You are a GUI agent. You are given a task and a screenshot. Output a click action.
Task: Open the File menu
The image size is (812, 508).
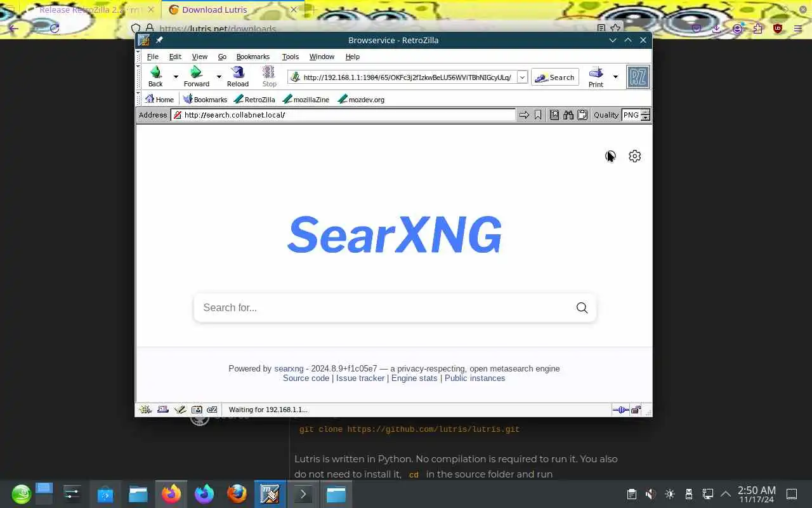pyautogui.click(x=153, y=57)
